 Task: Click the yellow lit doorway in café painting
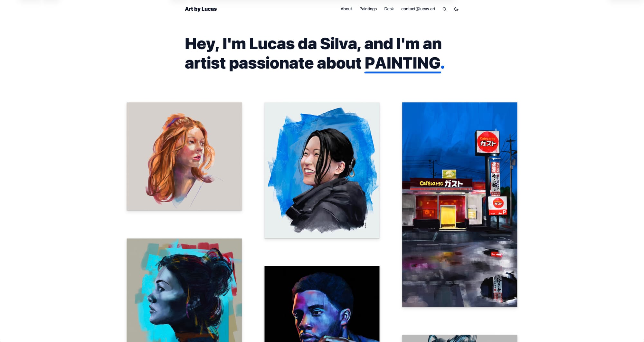(x=448, y=216)
